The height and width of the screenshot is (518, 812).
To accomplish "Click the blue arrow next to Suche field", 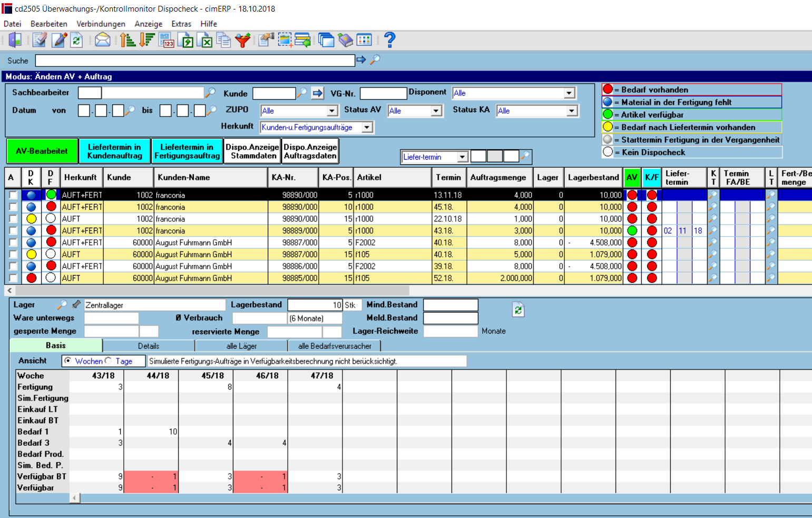I will [x=361, y=60].
